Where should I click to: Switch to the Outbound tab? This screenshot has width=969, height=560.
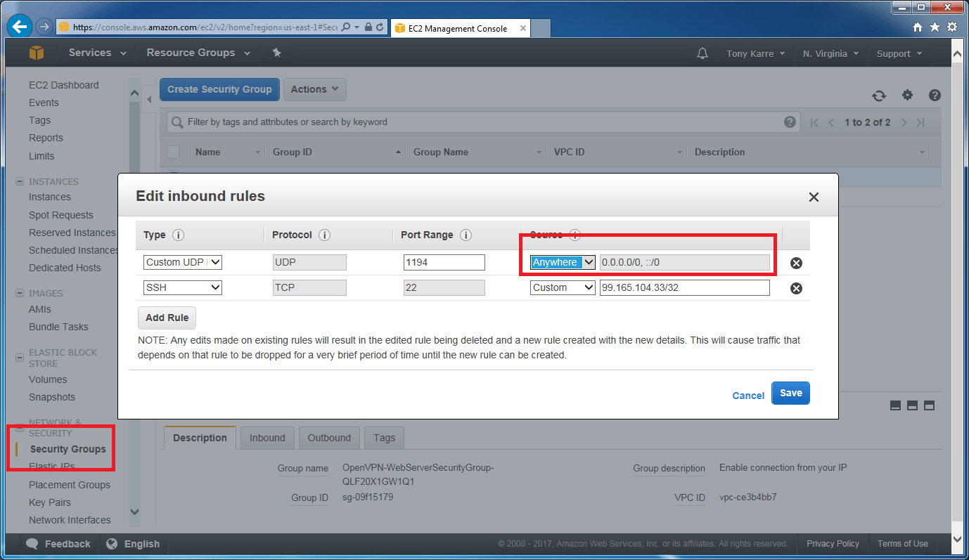tap(329, 437)
